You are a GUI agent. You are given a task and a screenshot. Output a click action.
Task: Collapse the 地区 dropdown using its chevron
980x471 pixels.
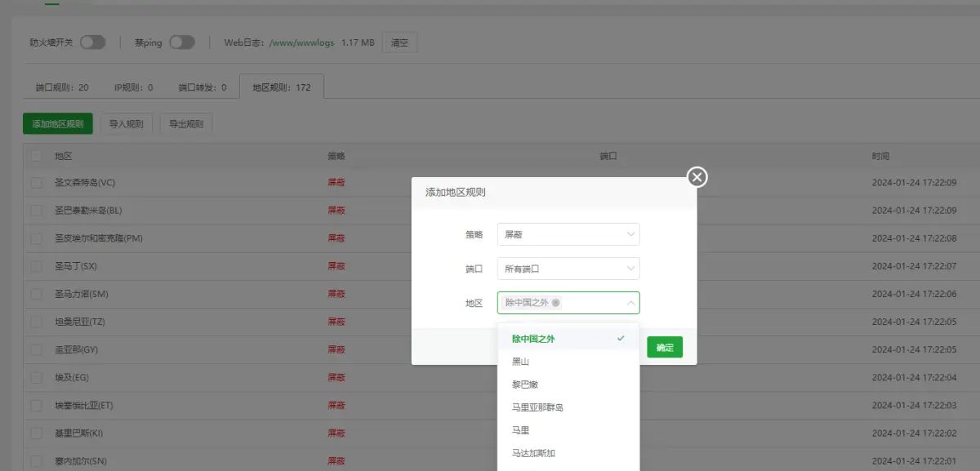[x=630, y=302]
